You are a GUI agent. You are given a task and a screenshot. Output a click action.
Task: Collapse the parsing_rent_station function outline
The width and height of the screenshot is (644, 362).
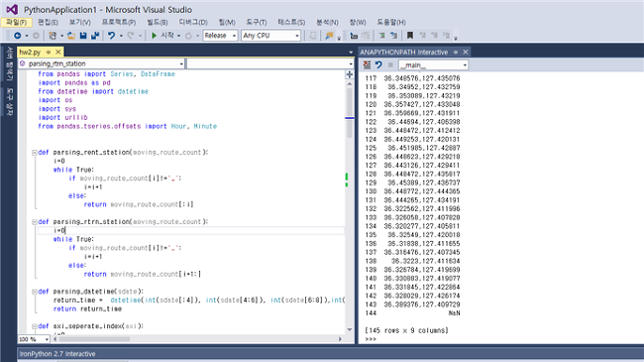[x=35, y=153]
